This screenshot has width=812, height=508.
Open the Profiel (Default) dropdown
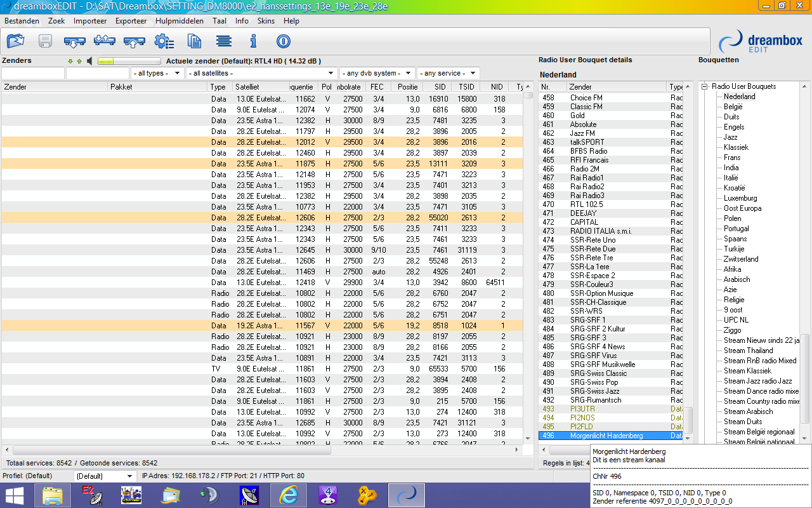tap(105, 476)
